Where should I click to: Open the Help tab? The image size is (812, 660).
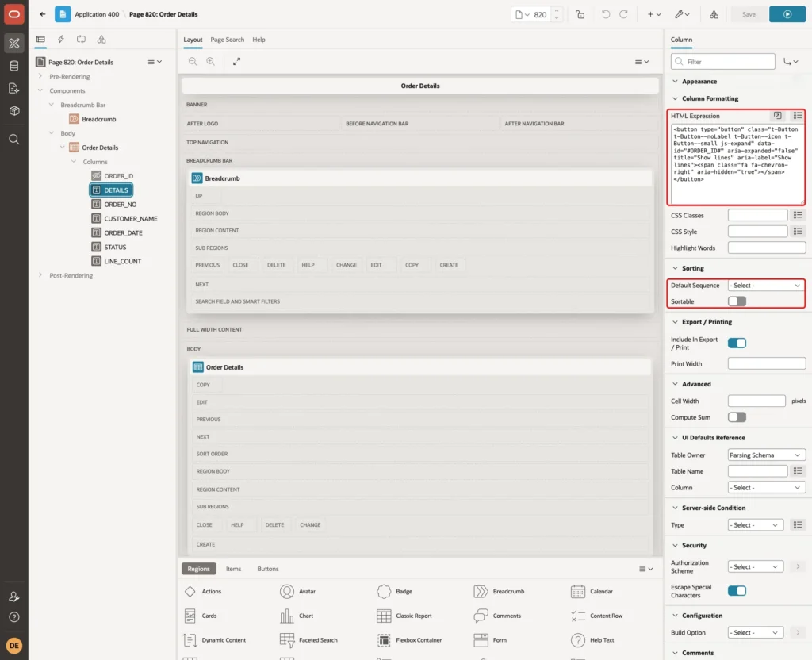(x=259, y=40)
